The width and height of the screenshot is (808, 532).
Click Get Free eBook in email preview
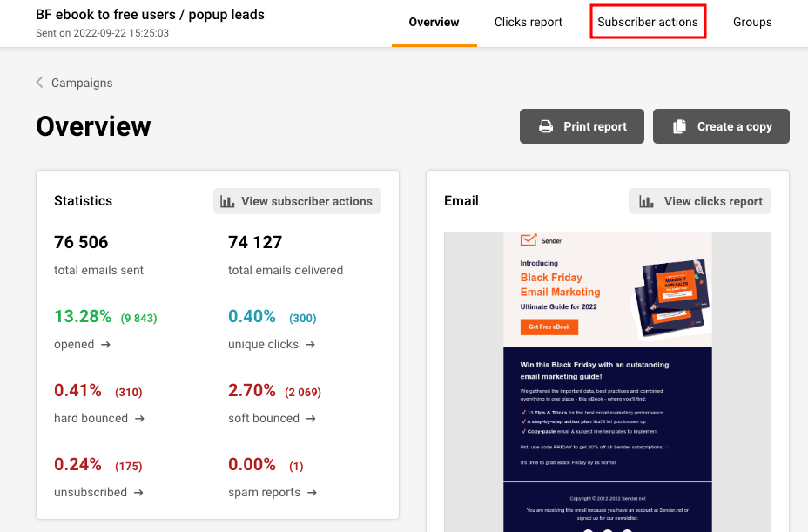coord(549,327)
